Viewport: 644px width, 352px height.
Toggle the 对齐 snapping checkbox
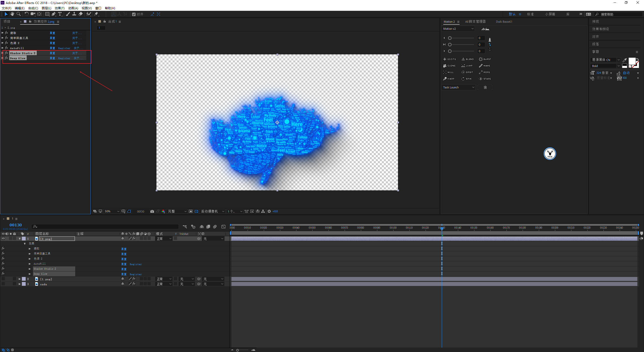click(134, 14)
